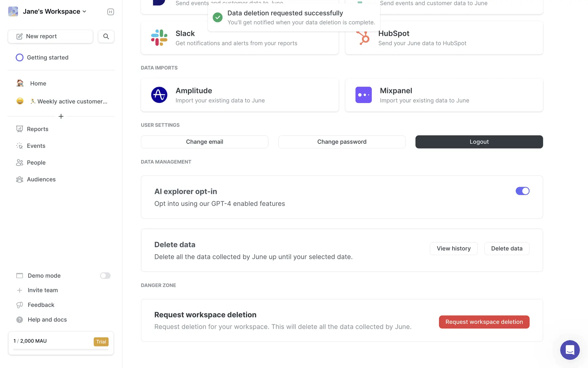Open the Reports section
The height and width of the screenshot is (368, 588).
[x=37, y=129]
